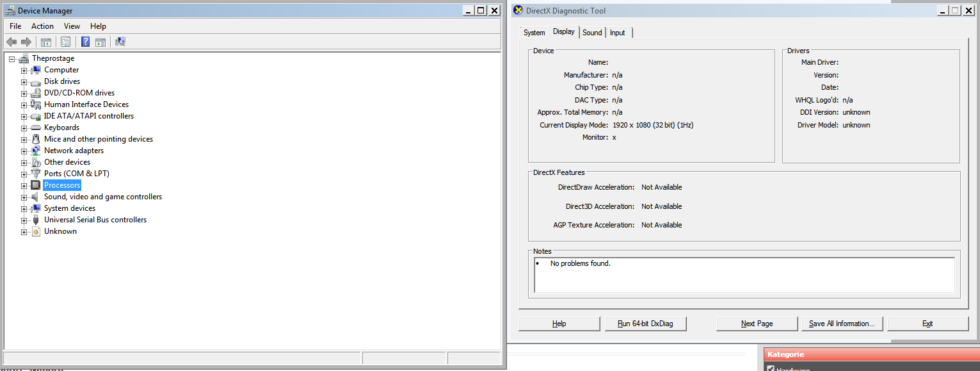Screen dimensions: 980x371
Task: Select the Sound, video and game controllers label
Action: (x=103, y=197)
